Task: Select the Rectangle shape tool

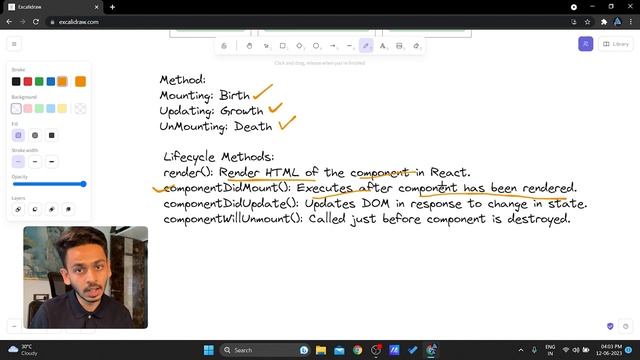Action: point(283,46)
